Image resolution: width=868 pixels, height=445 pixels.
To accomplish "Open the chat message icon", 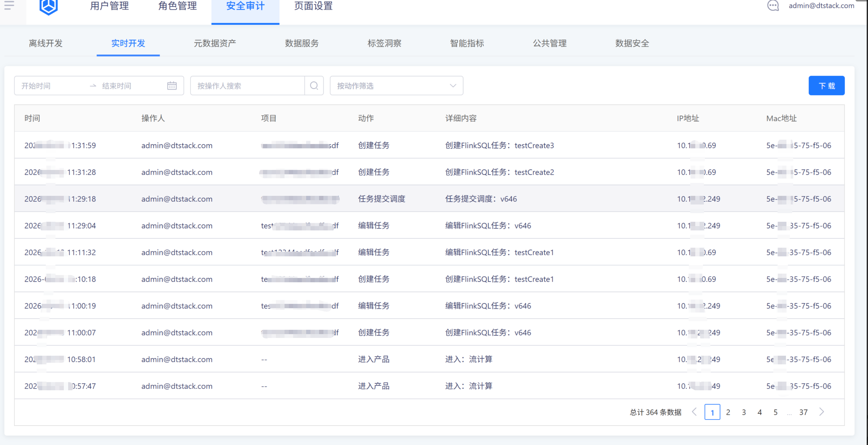I will [773, 5].
